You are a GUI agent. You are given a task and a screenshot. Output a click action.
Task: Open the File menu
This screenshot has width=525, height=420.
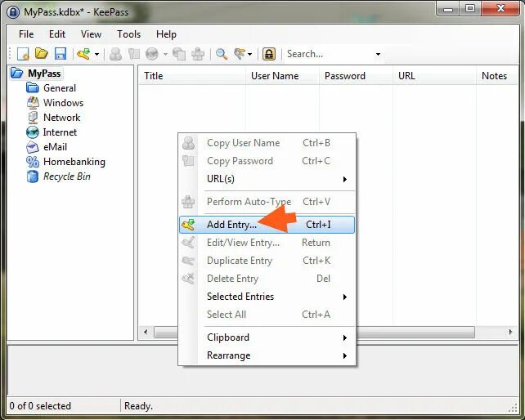point(26,34)
